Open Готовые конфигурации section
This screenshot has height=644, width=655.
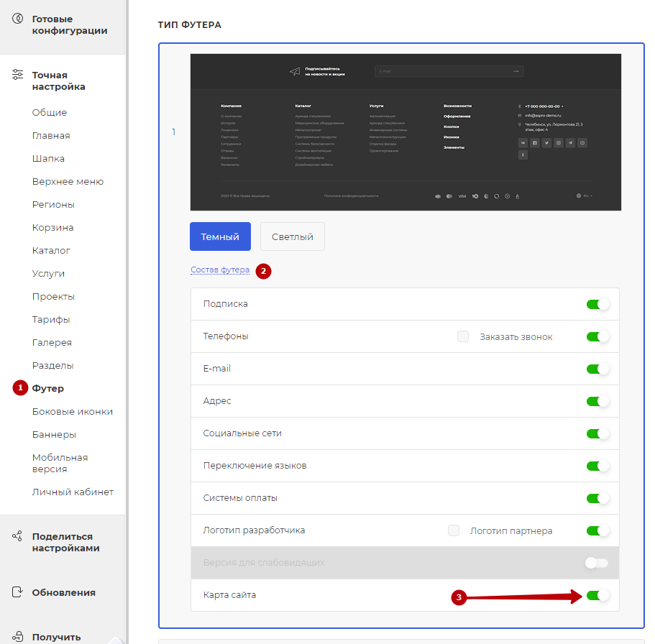tap(70, 24)
